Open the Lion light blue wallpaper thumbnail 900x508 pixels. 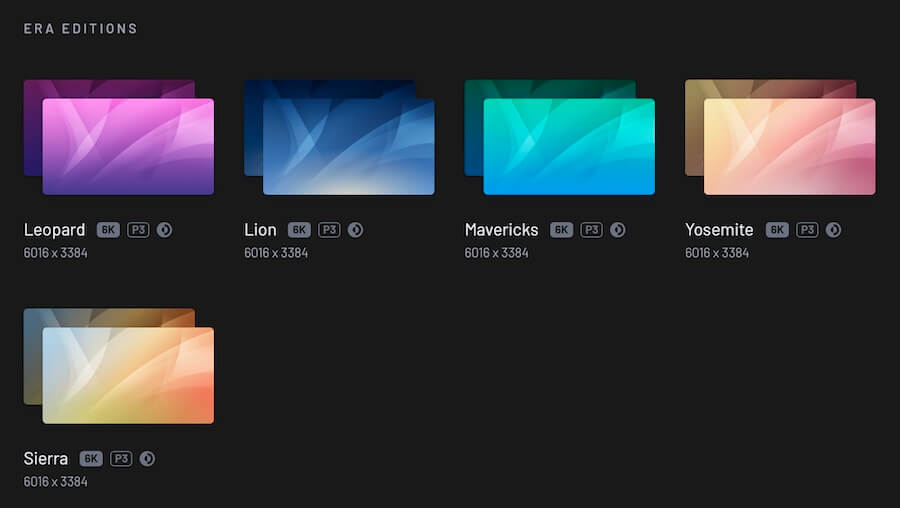click(348, 146)
